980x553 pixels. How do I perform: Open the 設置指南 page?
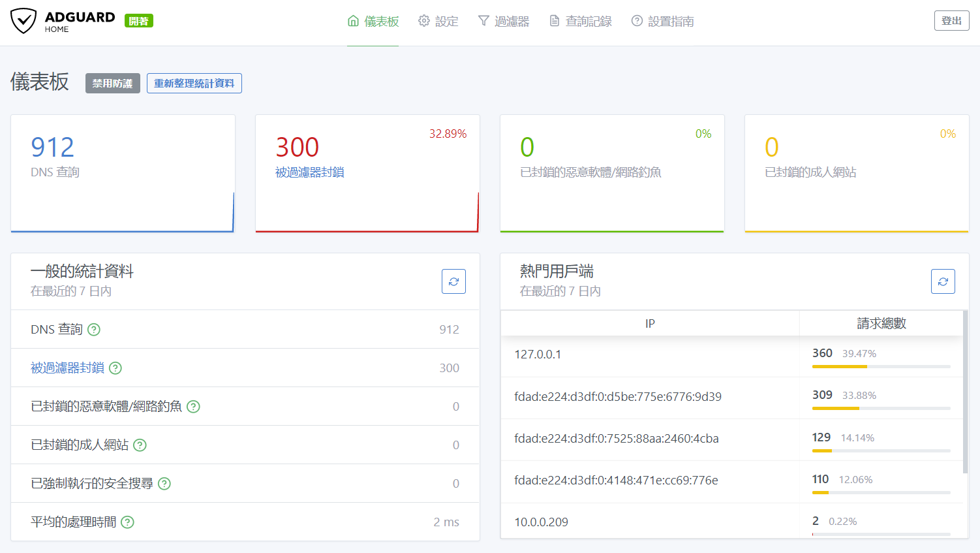670,21
